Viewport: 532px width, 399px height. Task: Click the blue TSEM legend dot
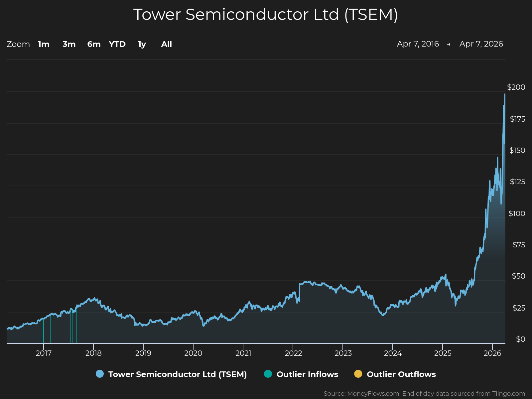(100, 374)
